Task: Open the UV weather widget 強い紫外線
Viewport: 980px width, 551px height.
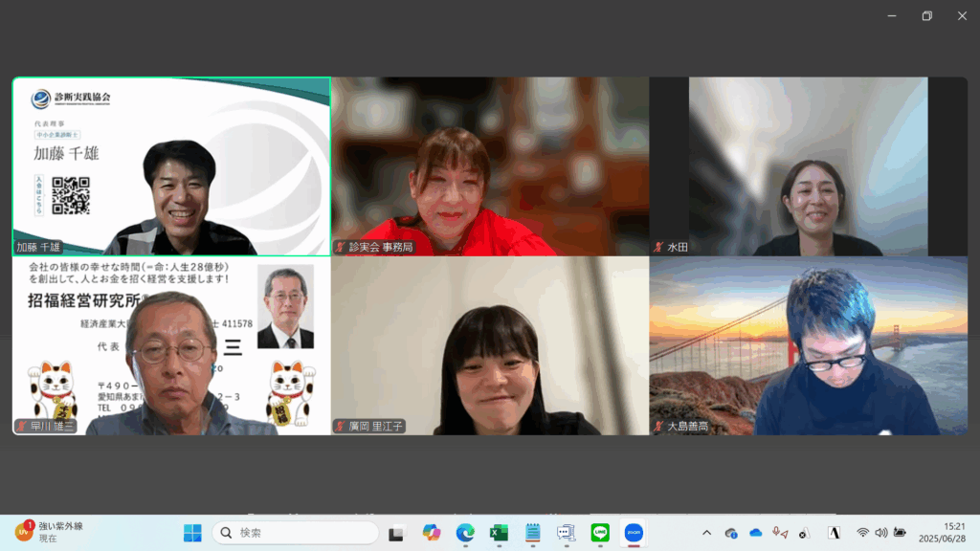Action: pyautogui.click(x=50, y=532)
